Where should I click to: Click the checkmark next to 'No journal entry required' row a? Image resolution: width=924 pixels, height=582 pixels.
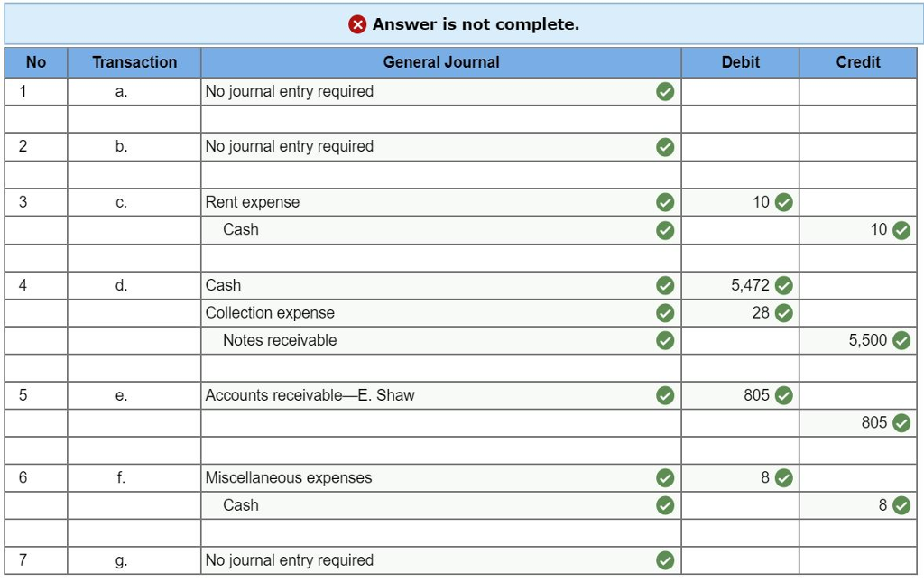pyautogui.click(x=664, y=91)
